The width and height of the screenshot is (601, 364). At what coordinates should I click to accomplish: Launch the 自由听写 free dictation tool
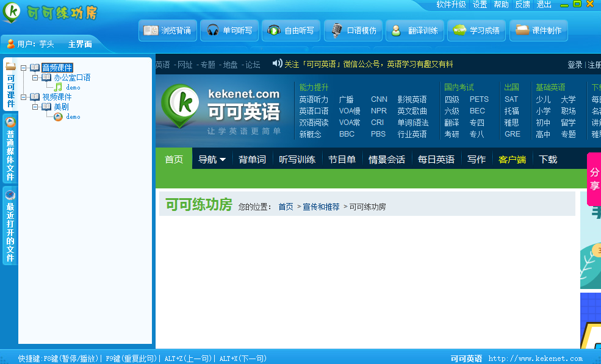[291, 30]
